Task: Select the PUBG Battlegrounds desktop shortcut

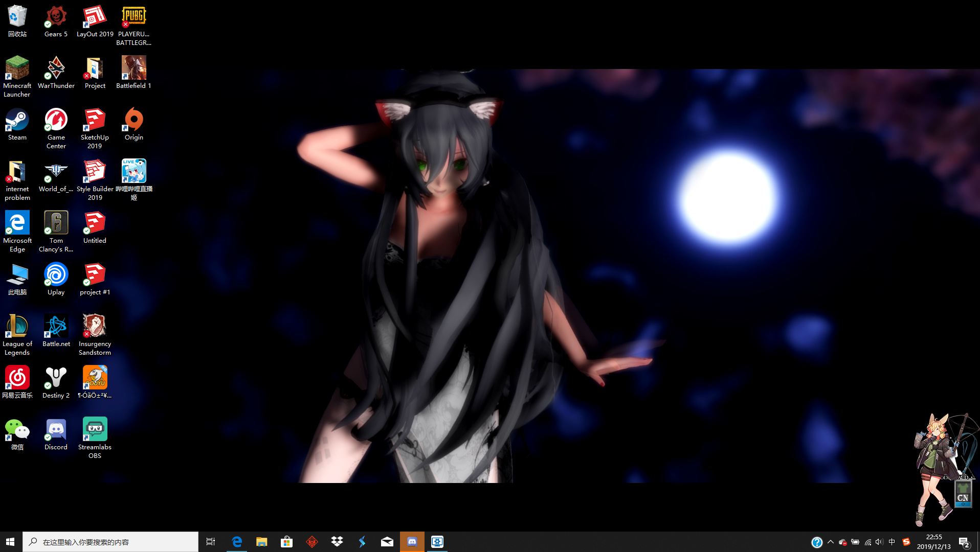Action: [133, 25]
